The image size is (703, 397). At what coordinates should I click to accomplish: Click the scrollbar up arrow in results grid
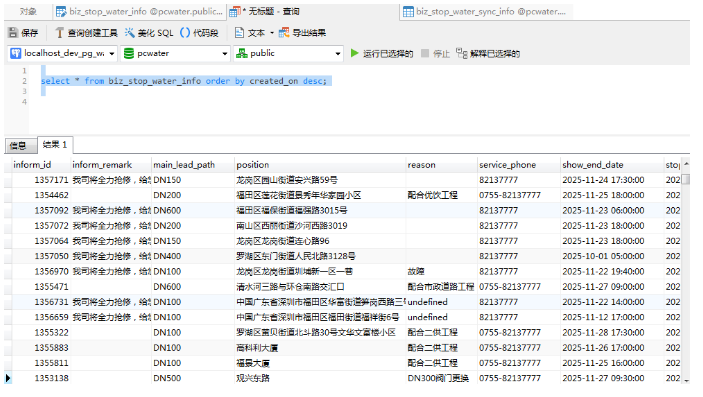(x=686, y=165)
